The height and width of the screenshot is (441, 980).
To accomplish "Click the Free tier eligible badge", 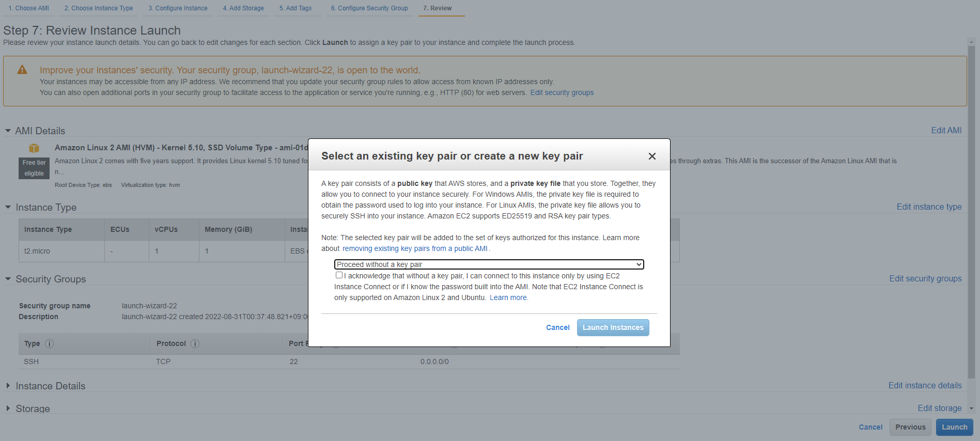I will point(34,168).
